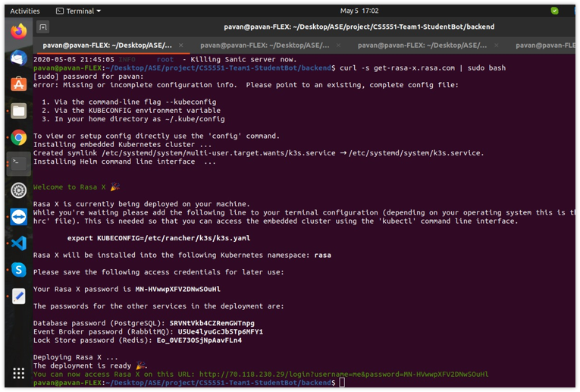Launch Skype from the dock

pyautogui.click(x=18, y=270)
